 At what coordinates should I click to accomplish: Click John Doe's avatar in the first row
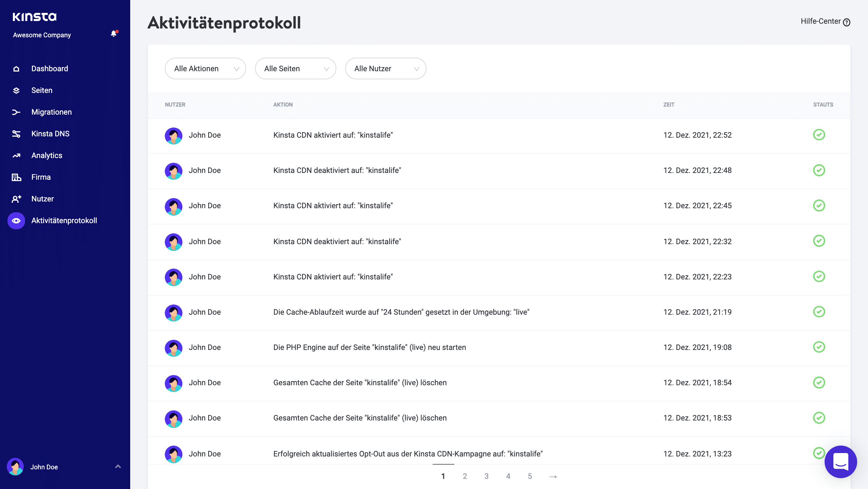173,135
